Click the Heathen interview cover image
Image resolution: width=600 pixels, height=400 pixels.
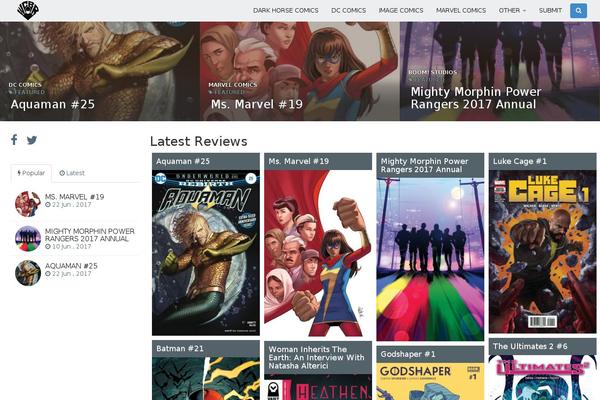coord(318,387)
